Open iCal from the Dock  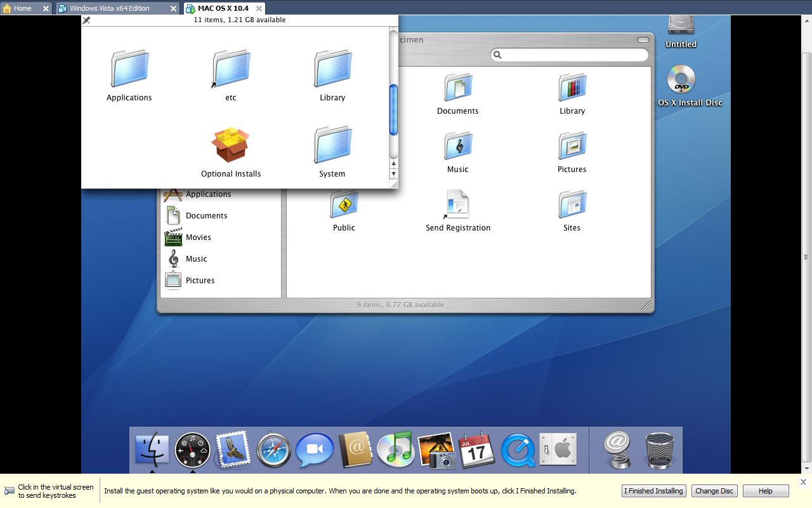(x=477, y=450)
